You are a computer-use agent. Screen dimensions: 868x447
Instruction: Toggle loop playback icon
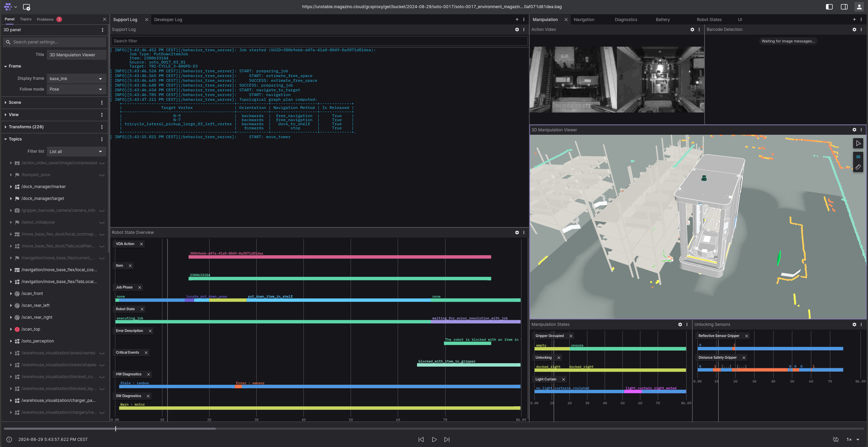coord(836,440)
